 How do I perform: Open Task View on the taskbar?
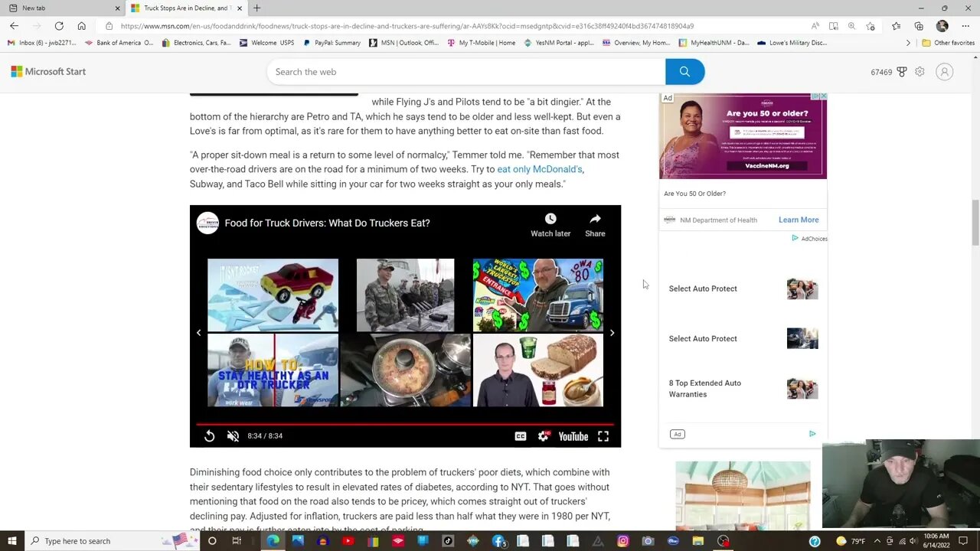[x=237, y=541]
